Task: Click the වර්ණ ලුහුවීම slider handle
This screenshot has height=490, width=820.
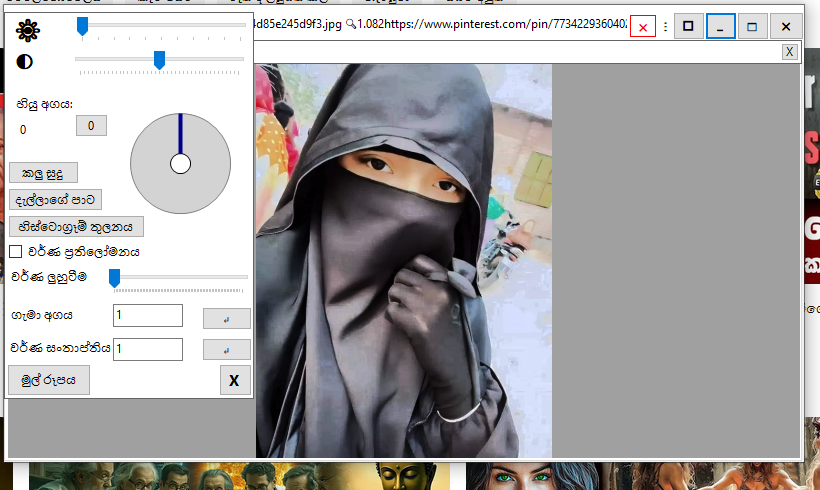Action: click(x=115, y=278)
